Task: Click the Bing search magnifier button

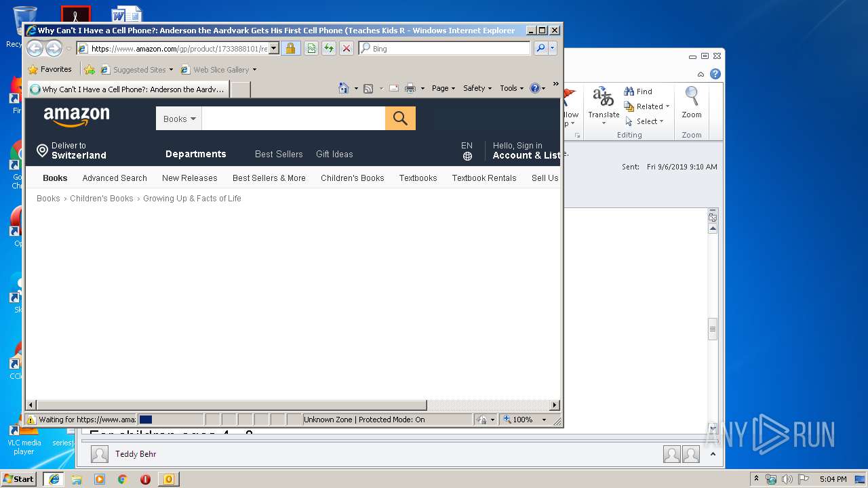Action: 540,48
